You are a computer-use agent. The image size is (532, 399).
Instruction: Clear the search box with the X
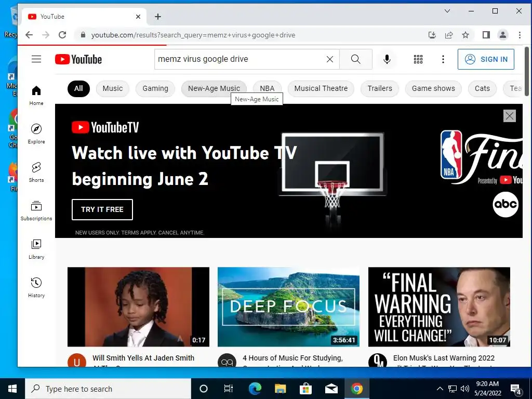329,59
